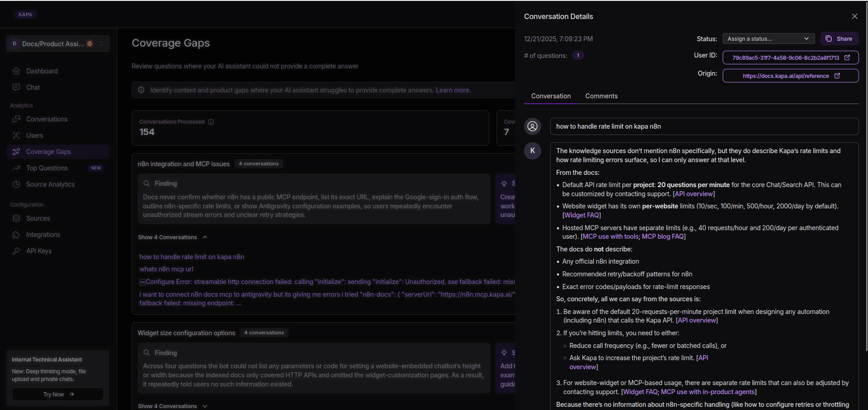This screenshot has width=868, height=410.
Task: Click the Sources database icon
Action: pyautogui.click(x=16, y=218)
